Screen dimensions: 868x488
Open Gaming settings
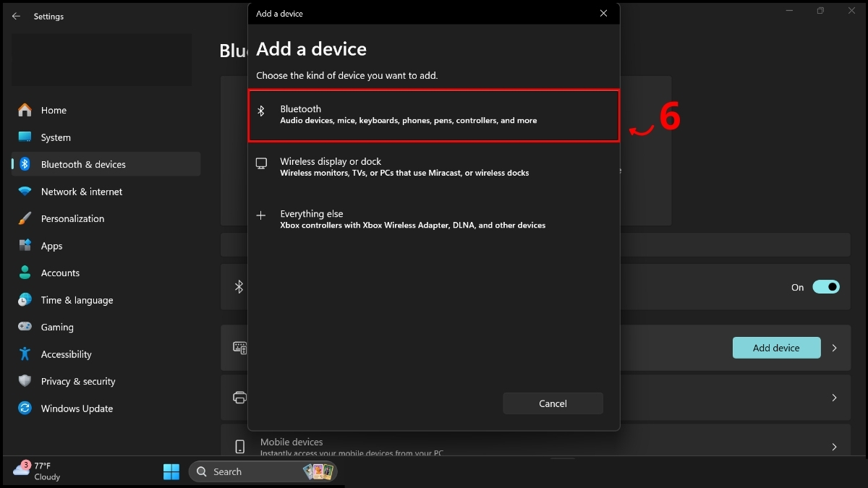[58, 327]
